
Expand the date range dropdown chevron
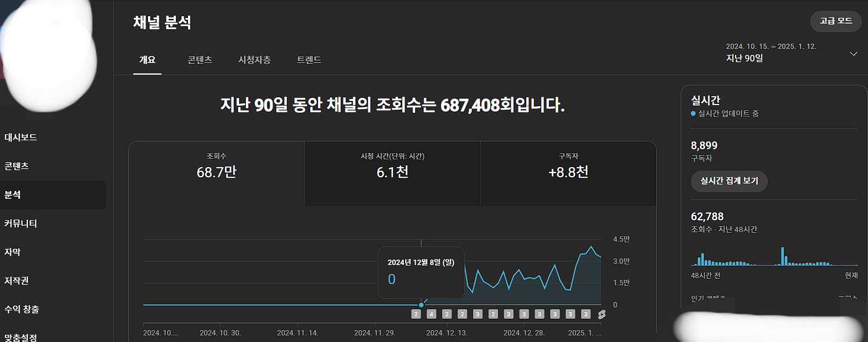click(853, 54)
